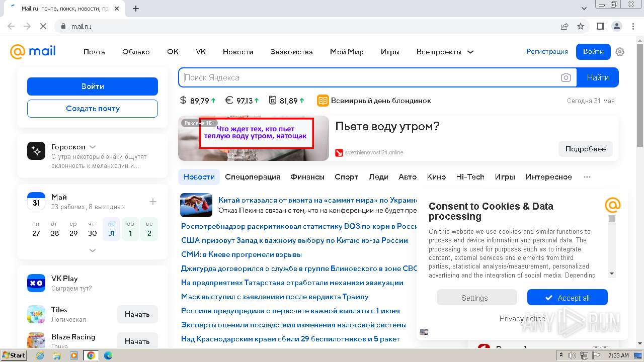The image size is (644, 362).
Task: Open Chrome tab search dropdown arrow
Action: 584,9
